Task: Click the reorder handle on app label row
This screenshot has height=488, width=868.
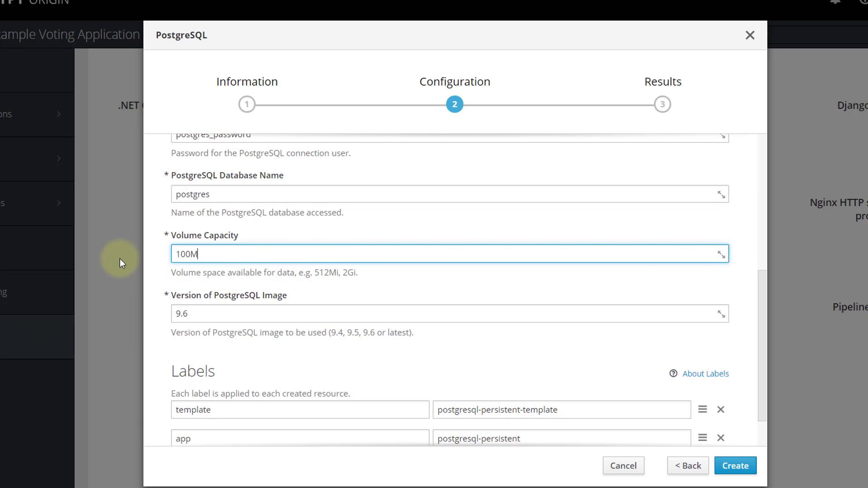Action: 702,438
